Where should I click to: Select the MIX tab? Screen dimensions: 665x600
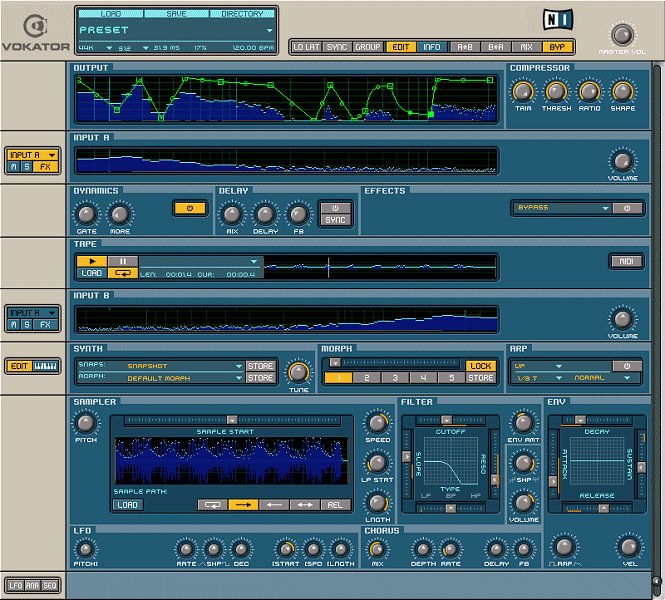tap(526, 47)
